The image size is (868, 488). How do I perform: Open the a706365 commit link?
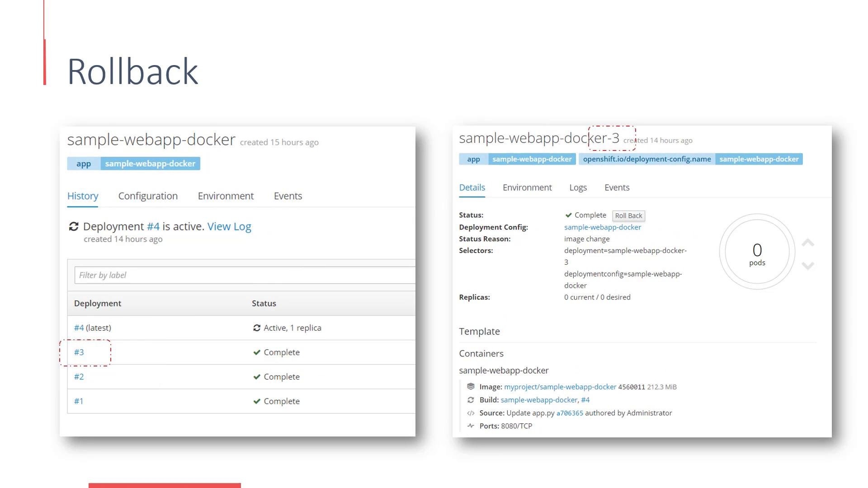click(570, 413)
